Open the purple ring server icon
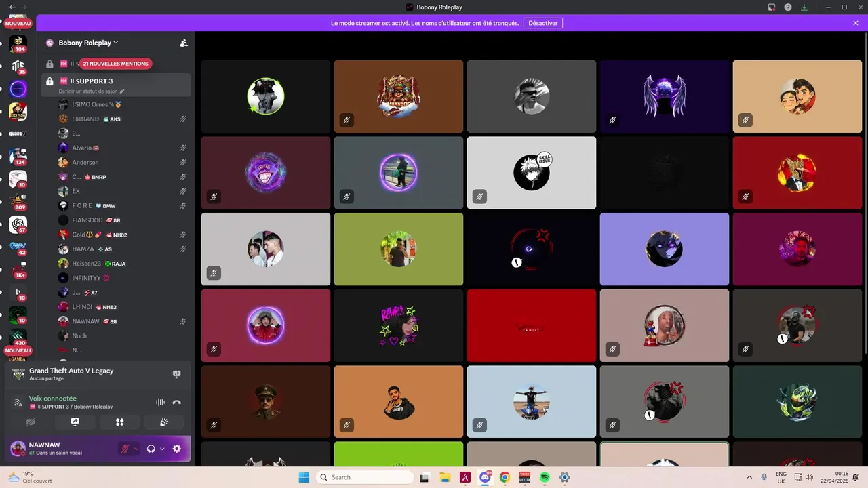 click(x=18, y=89)
